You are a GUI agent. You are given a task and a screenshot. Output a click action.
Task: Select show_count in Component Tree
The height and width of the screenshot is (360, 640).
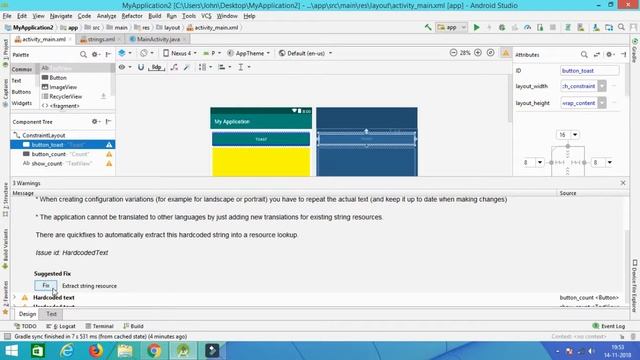tap(63, 164)
